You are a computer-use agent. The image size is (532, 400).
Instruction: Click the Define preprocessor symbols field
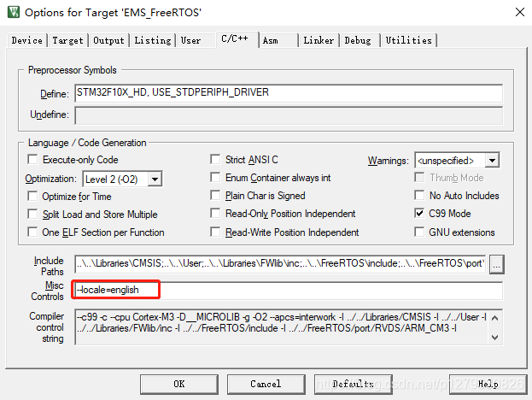(289, 93)
